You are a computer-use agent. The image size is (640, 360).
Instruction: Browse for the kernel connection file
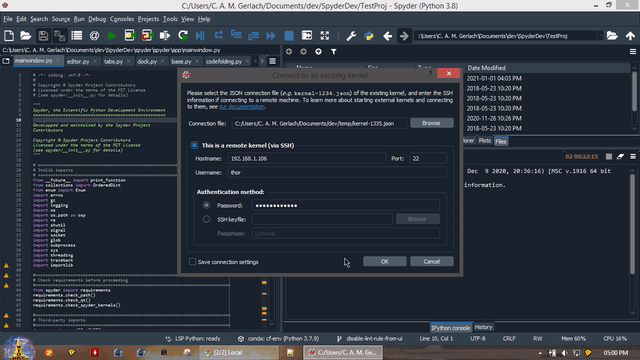[431, 123]
